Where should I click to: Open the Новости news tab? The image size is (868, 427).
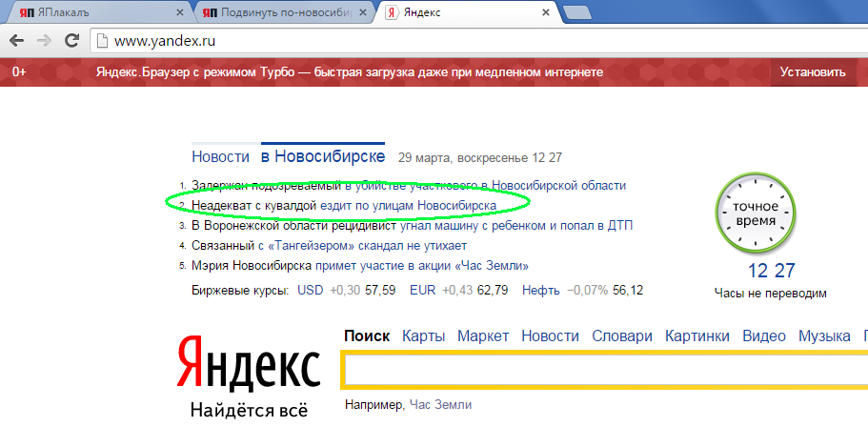click(x=220, y=156)
